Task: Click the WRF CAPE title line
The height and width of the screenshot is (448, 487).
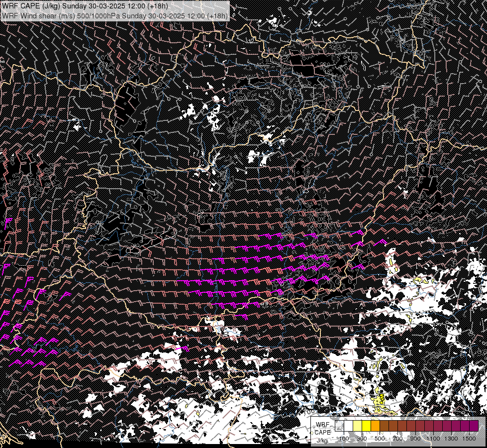Action: tap(85, 6)
